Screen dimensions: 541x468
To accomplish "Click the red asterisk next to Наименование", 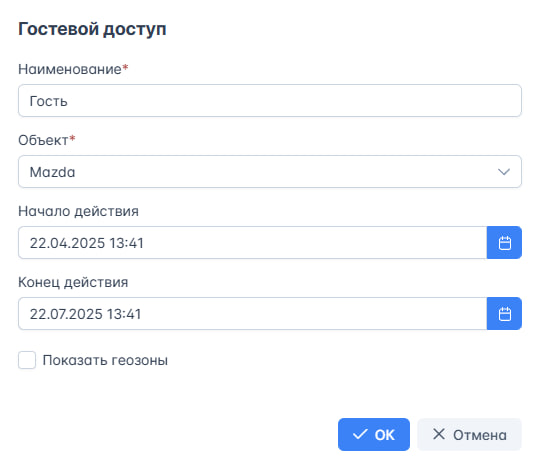I will [x=125, y=67].
